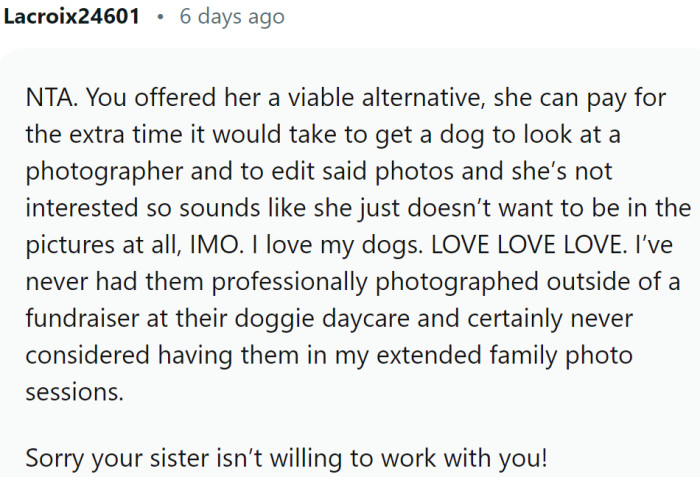Click the word "photographer" in the comment
This screenshot has width=700, height=477.
[x=92, y=171]
